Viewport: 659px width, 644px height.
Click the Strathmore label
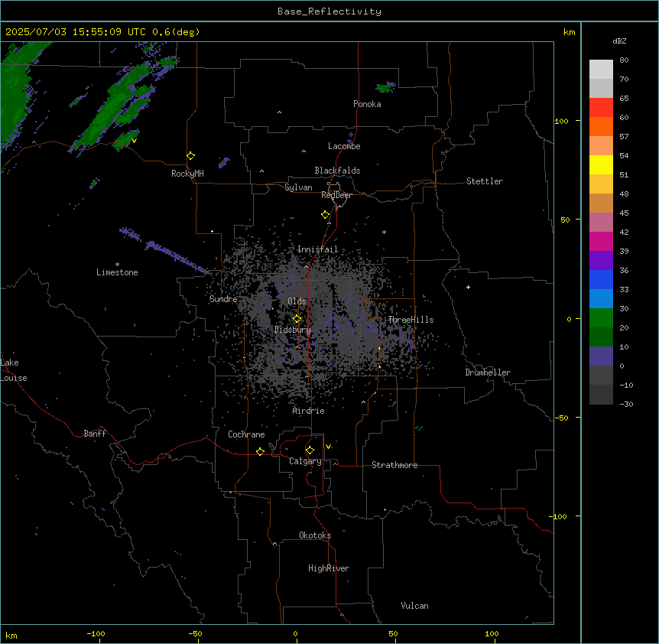pyautogui.click(x=394, y=465)
